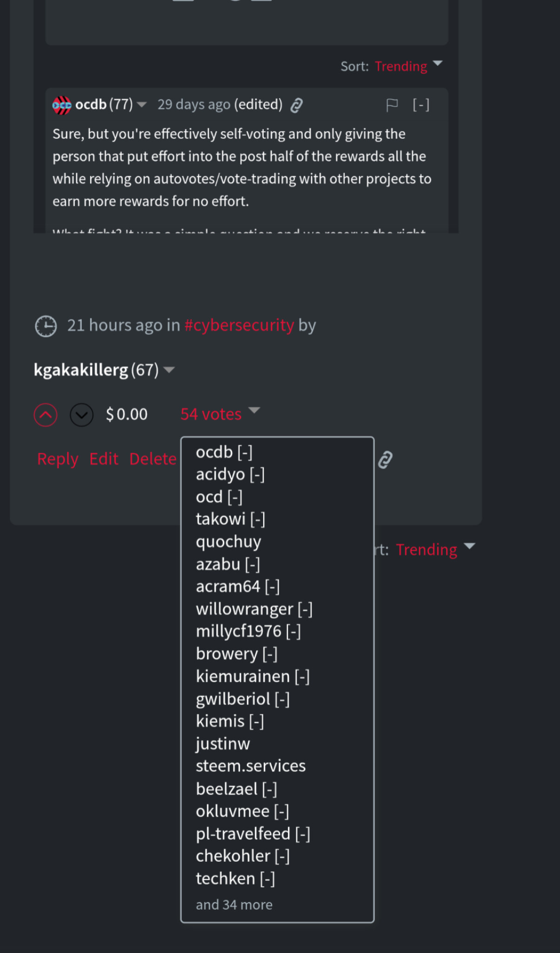Open ocdb username dropdown arrow
The height and width of the screenshot is (953, 560).
[x=142, y=105]
